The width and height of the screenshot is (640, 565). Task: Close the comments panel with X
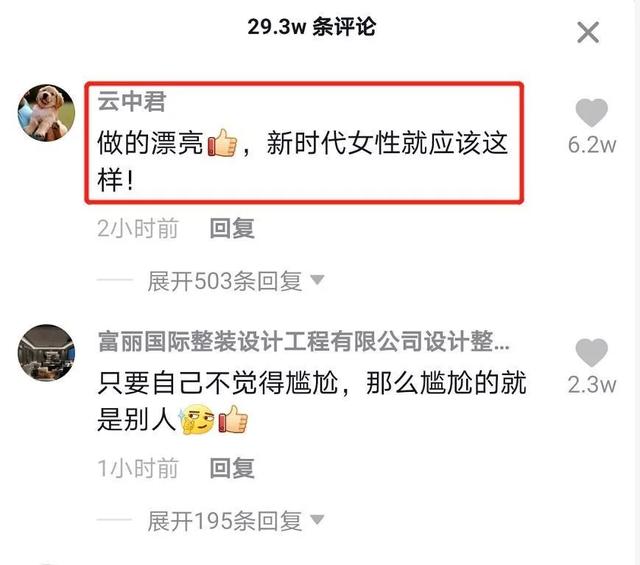click(588, 32)
